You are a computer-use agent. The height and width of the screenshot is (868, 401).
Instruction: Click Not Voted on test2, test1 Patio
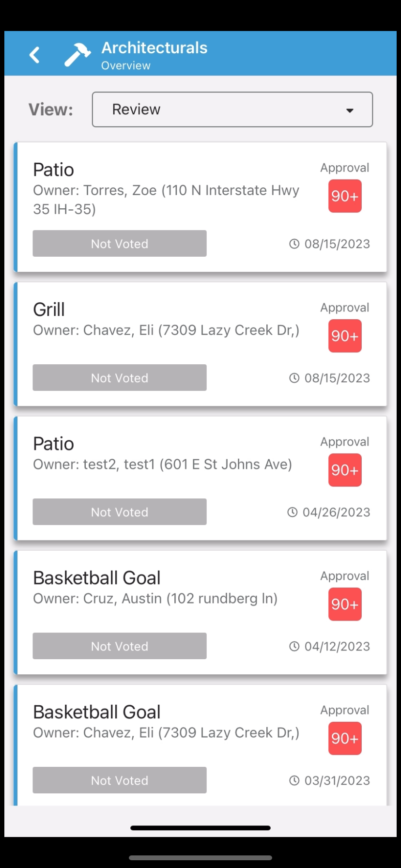click(120, 511)
